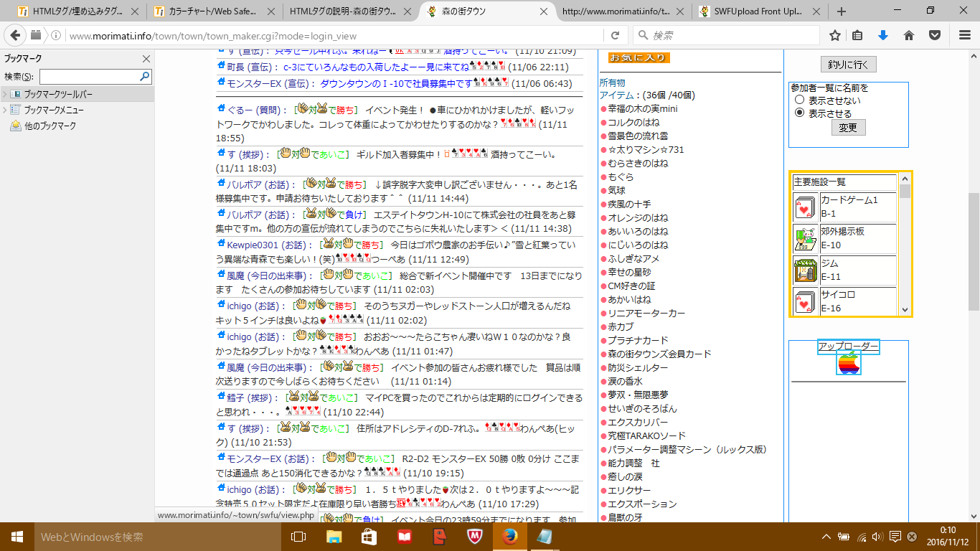Click the モンスターEX (宣伝) poster name

[x=268, y=83]
